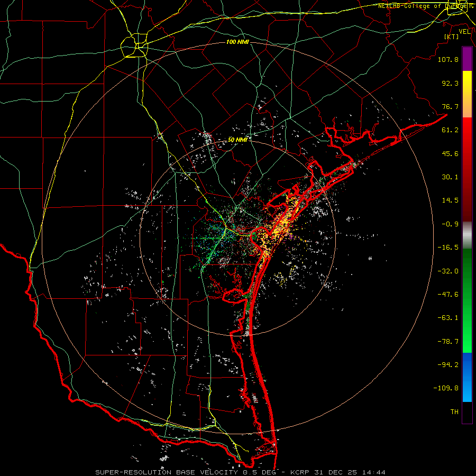This screenshot has height=476, width=476.
Task: Click the 'VEL' legend title
Action: click(464, 32)
